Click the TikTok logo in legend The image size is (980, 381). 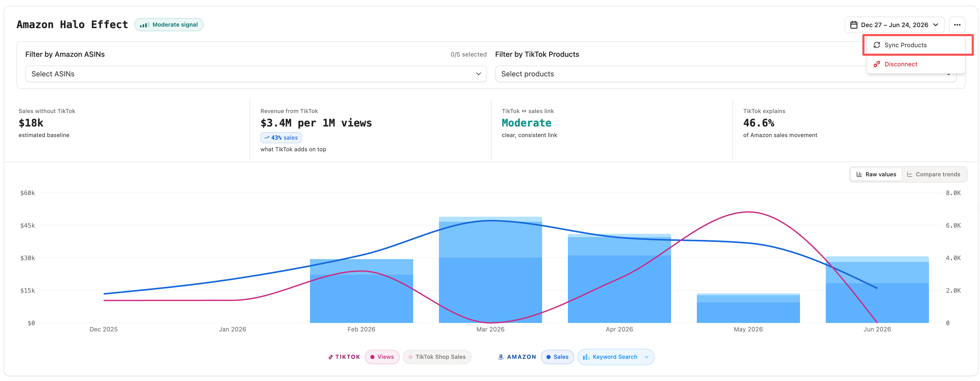331,357
